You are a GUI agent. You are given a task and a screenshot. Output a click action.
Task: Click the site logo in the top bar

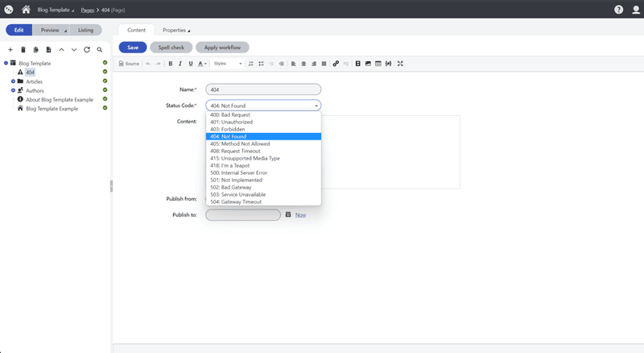point(9,10)
